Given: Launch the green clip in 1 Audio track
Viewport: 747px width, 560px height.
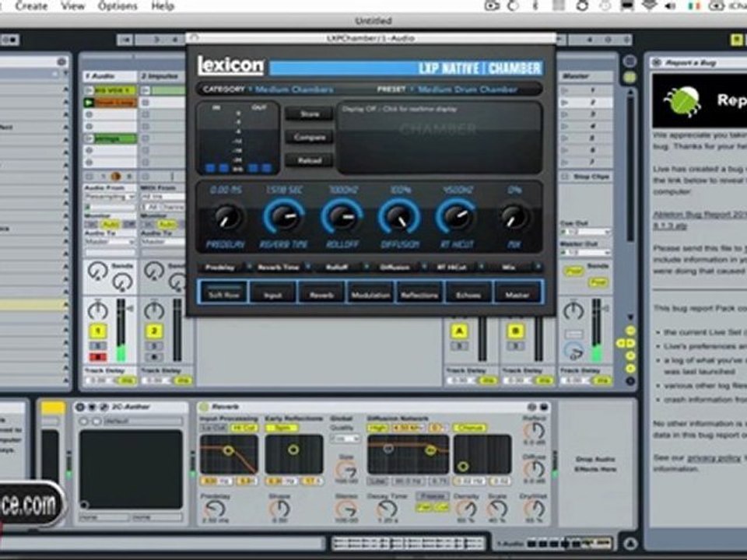Looking at the screenshot, I should (89, 138).
